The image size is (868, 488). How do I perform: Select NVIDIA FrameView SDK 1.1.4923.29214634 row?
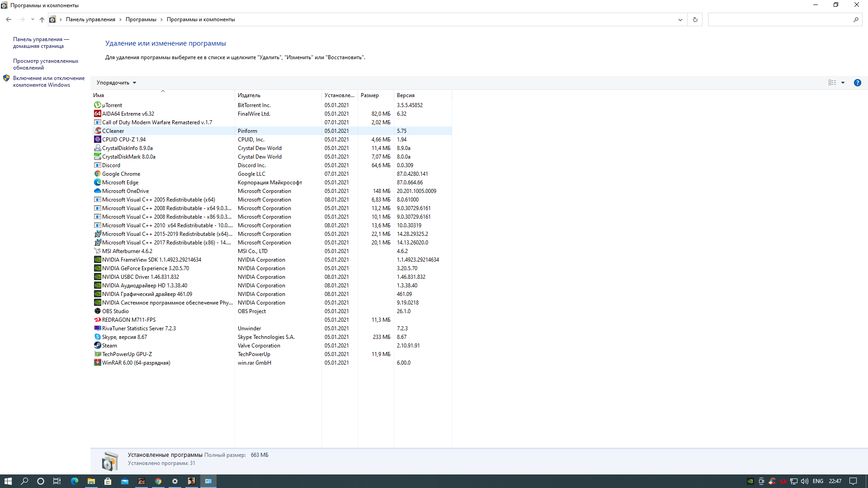pyautogui.click(x=272, y=260)
